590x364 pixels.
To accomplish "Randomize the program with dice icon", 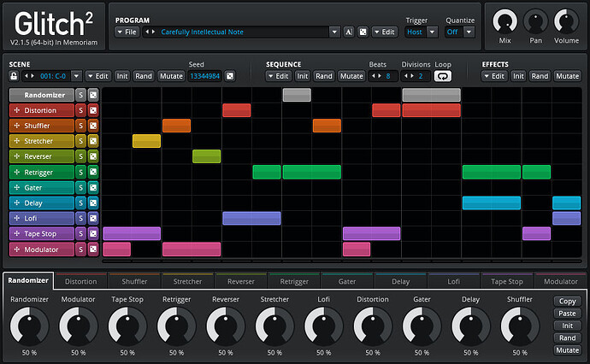I will tap(363, 32).
